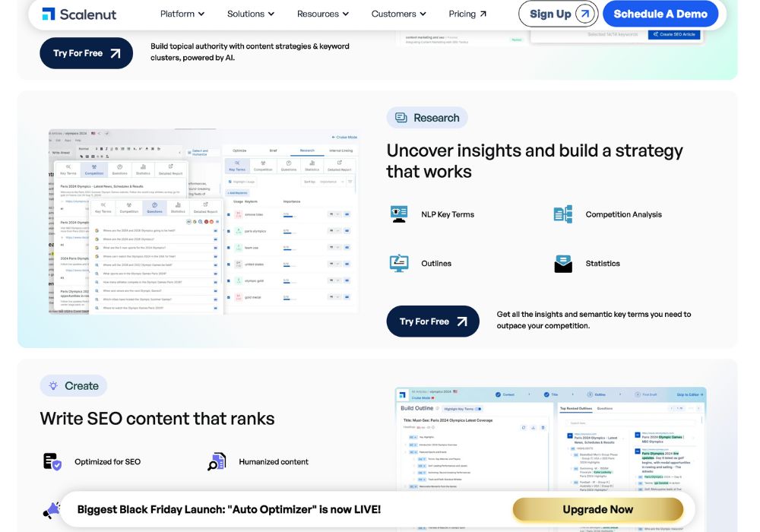The image size is (760, 532).
Task: Click the "Biggest Black Friday Launch" announcement text
Action: (x=229, y=509)
